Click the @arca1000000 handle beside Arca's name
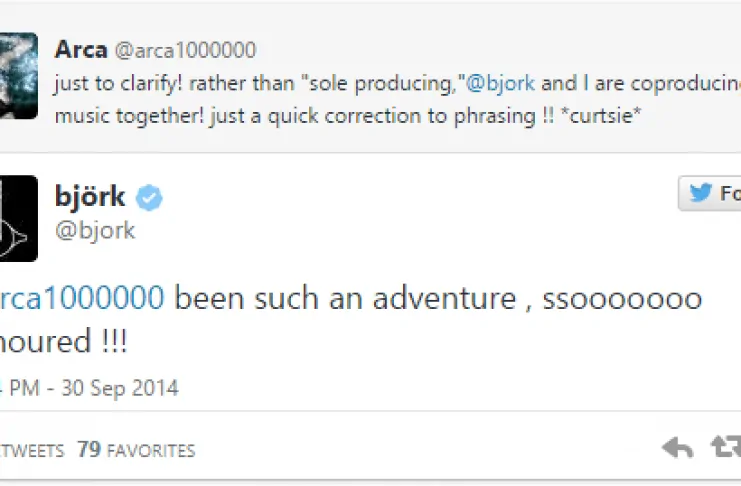 pyautogui.click(x=184, y=50)
